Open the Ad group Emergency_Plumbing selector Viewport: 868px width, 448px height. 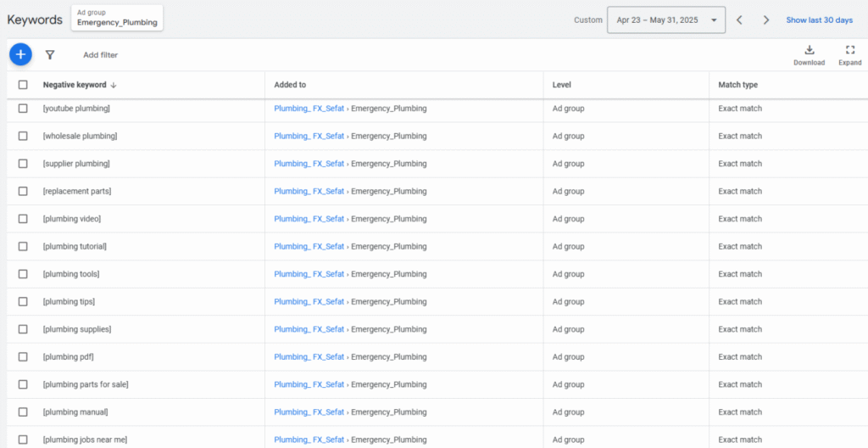117,19
